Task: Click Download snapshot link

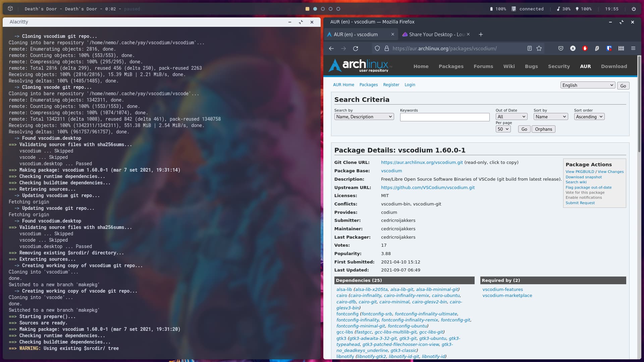Action: (x=584, y=177)
